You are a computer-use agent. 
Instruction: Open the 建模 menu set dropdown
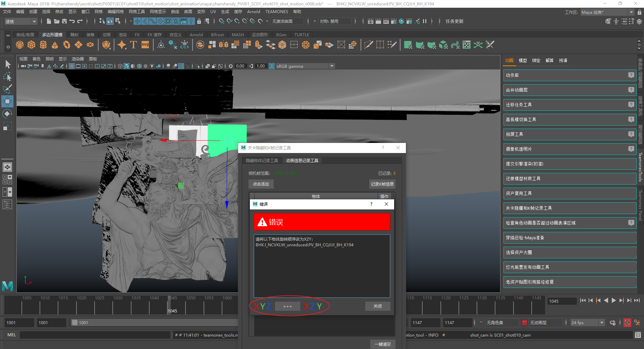click(x=21, y=21)
